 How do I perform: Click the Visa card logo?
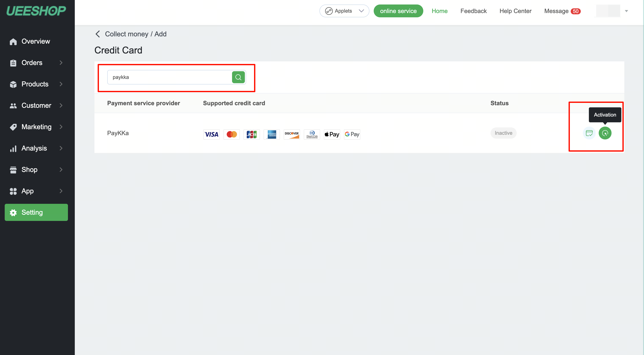[211, 134]
